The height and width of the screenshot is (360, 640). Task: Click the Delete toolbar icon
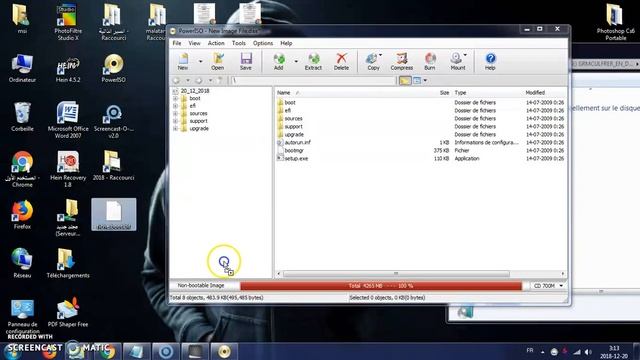coord(341,61)
